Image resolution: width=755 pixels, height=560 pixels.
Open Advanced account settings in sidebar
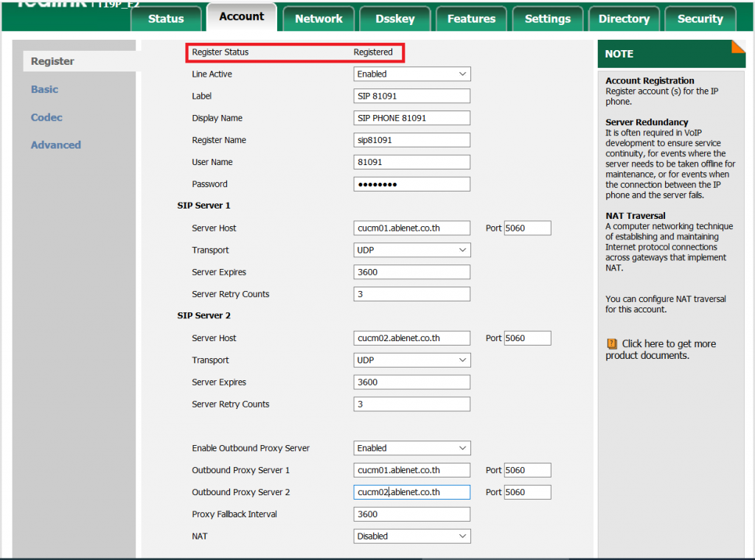click(56, 145)
